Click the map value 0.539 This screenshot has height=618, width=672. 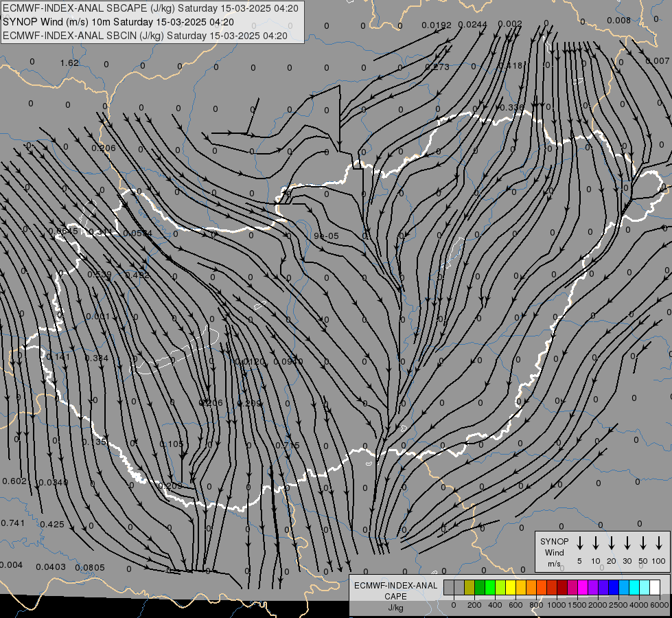[100, 275]
